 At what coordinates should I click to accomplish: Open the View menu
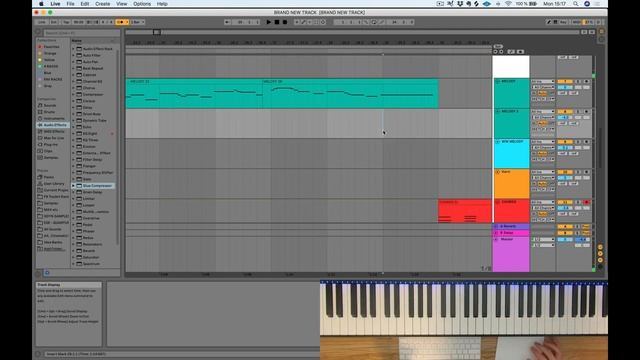coord(122,4)
